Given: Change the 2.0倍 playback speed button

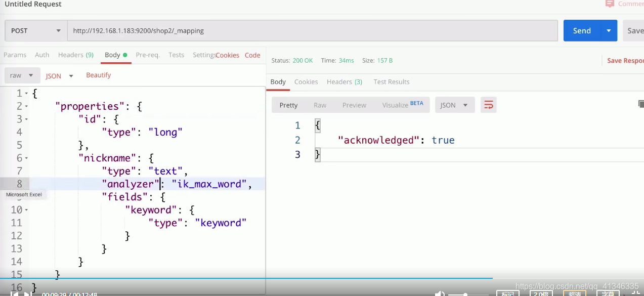Looking at the screenshot, I should click(x=541, y=293).
